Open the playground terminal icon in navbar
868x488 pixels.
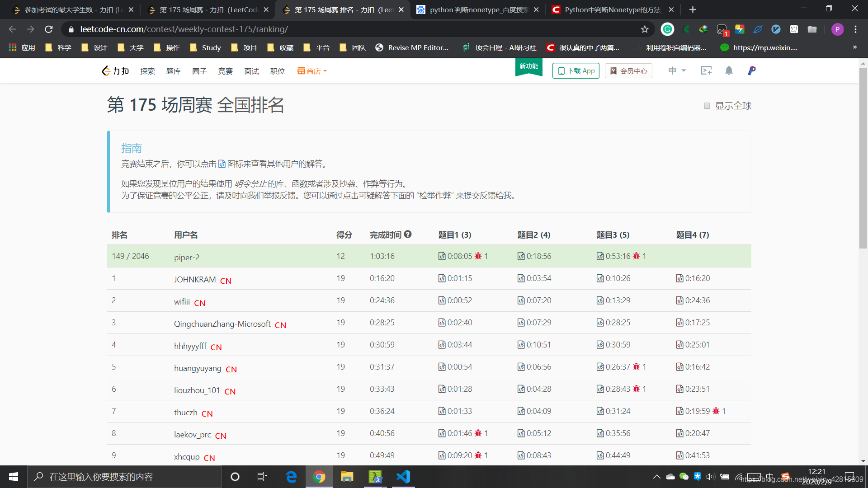pos(706,70)
